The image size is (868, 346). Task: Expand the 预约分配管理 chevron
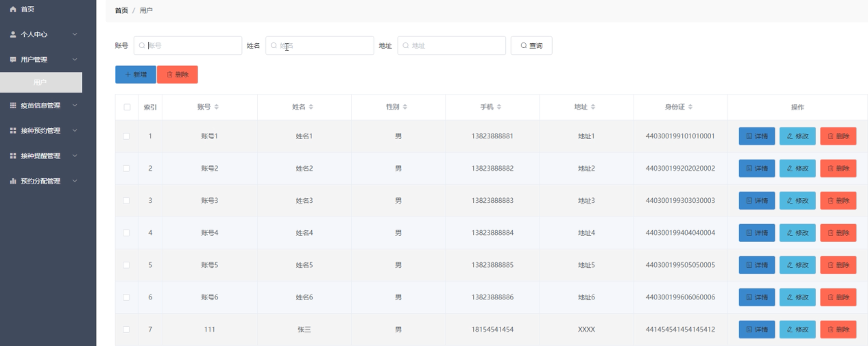pos(75,181)
